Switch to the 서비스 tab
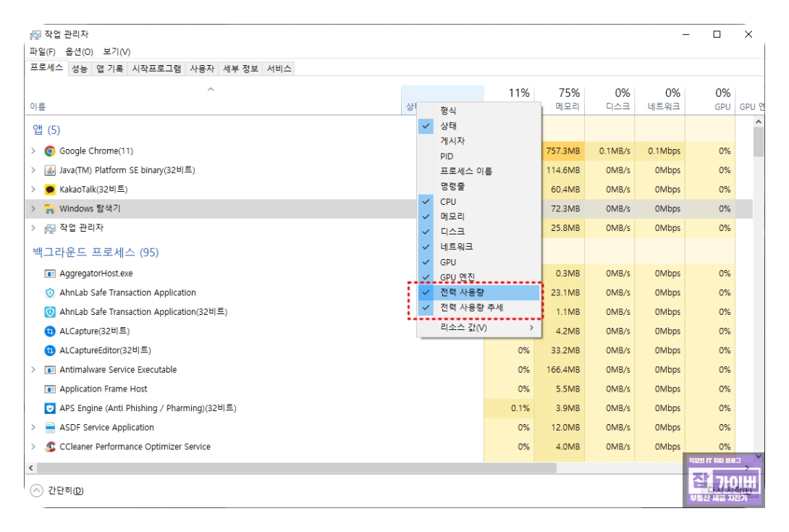The width and height of the screenshot is (789, 532). 279,69
